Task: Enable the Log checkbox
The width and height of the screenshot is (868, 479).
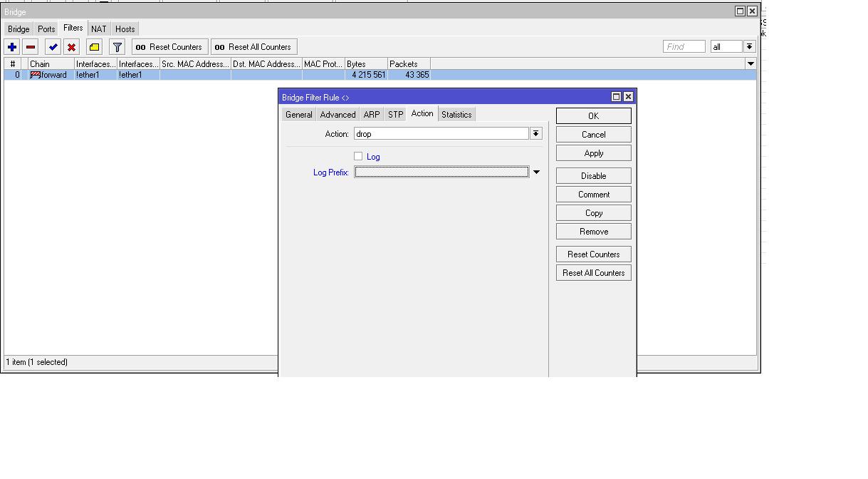Action: [x=358, y=156]
